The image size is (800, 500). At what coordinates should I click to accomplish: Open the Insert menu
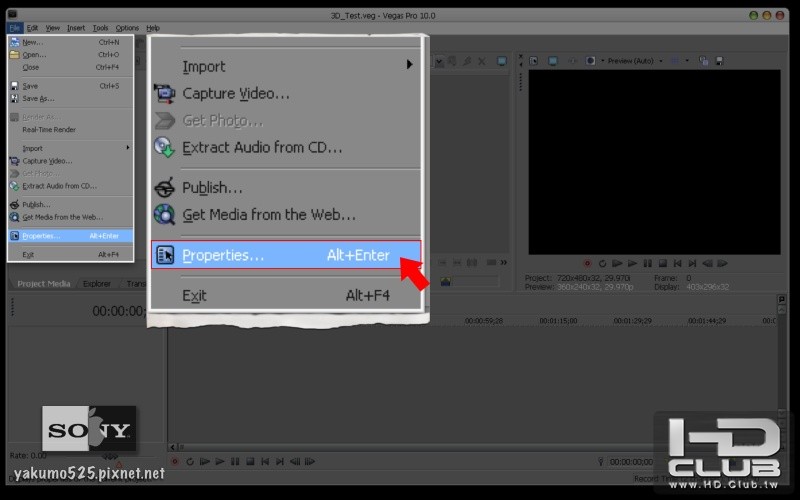[76, 28]
